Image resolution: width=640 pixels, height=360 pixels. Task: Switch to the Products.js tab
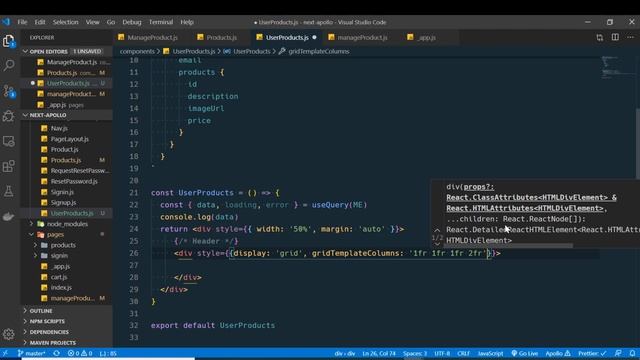[221, 38]
